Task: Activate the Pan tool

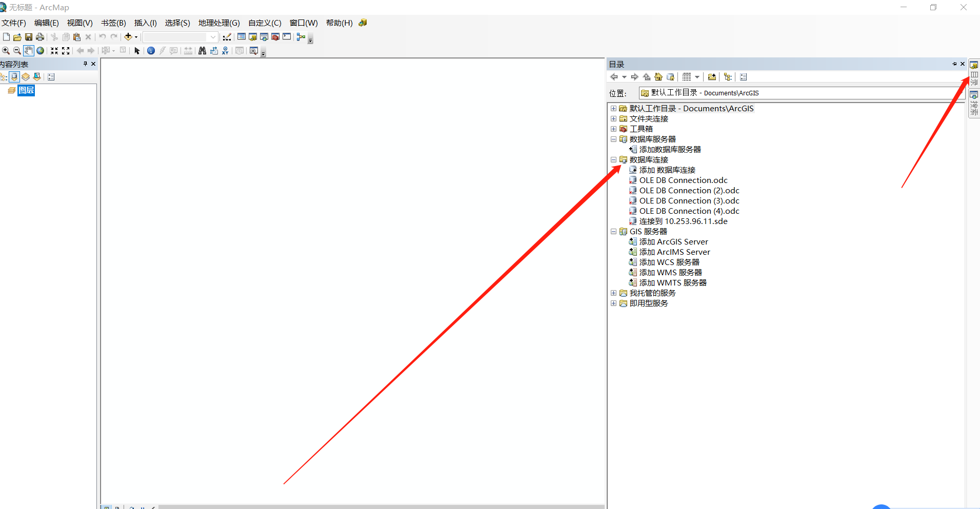Action: pyautogui.click(x=29, y=50)
